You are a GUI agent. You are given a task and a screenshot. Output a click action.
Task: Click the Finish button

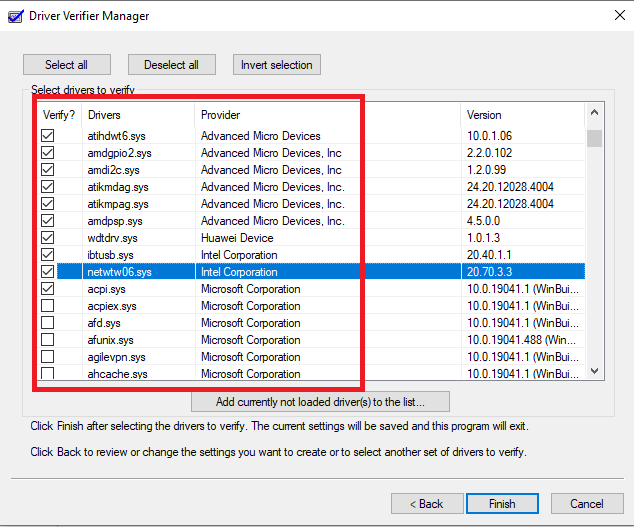502,504
